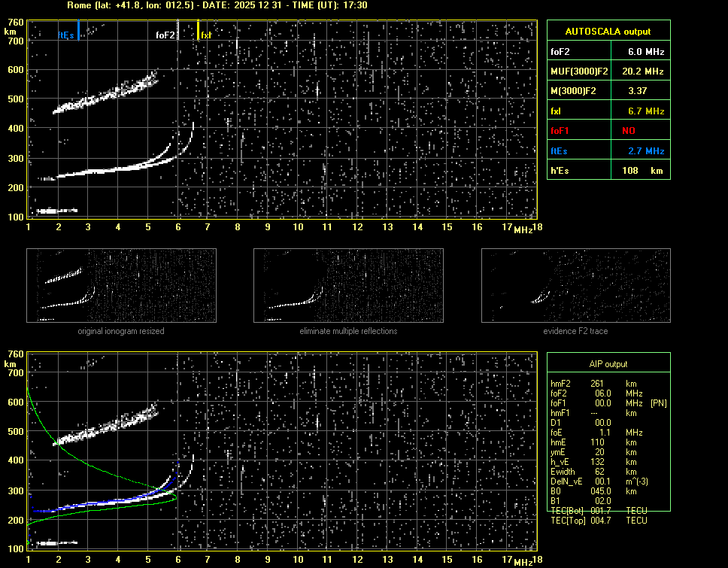Screen dimensions: 728x568
Task: Click the yellow fxI 6.7 MHz value
Action: (645, 111)
